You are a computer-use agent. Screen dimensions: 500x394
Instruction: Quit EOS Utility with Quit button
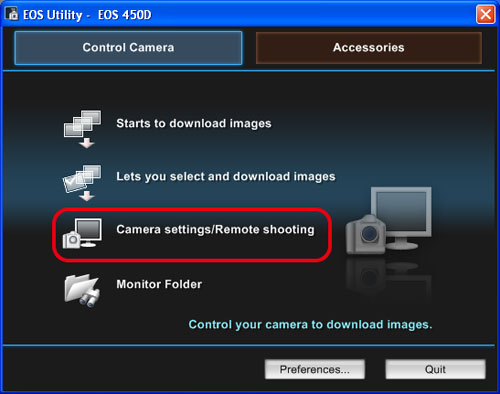click(435, 369)
